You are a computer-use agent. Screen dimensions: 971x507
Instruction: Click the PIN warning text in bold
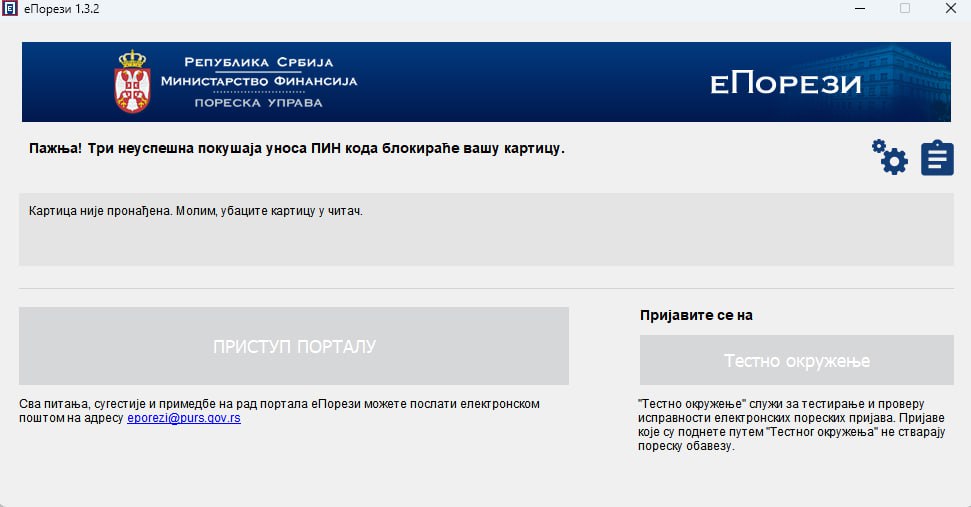click(298, 149)
